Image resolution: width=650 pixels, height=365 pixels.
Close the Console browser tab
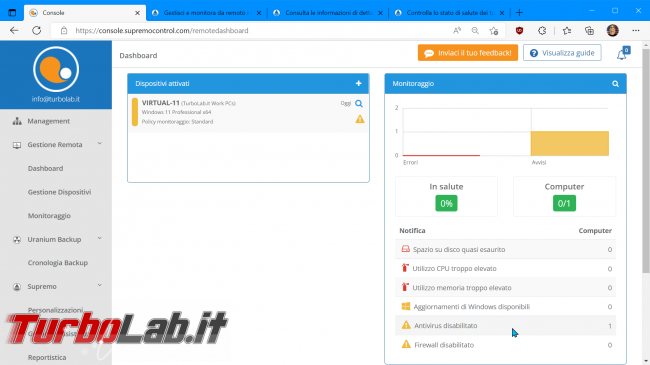137,13
